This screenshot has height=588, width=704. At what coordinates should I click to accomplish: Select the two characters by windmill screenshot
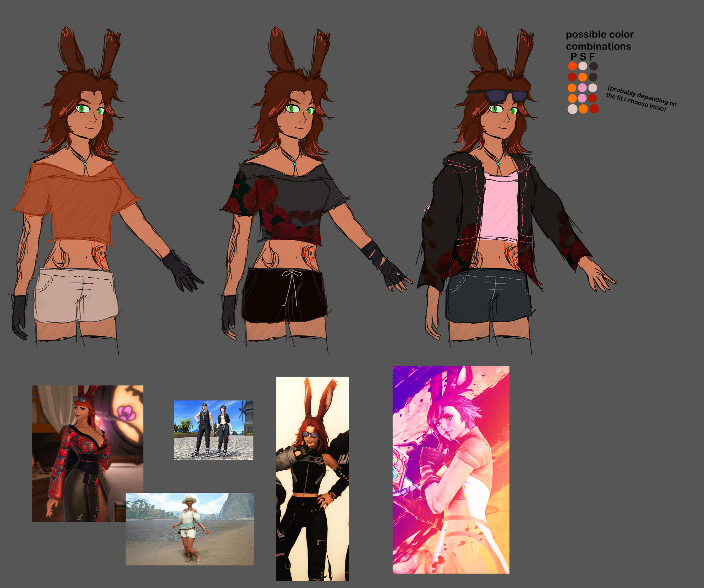point(213,430)
